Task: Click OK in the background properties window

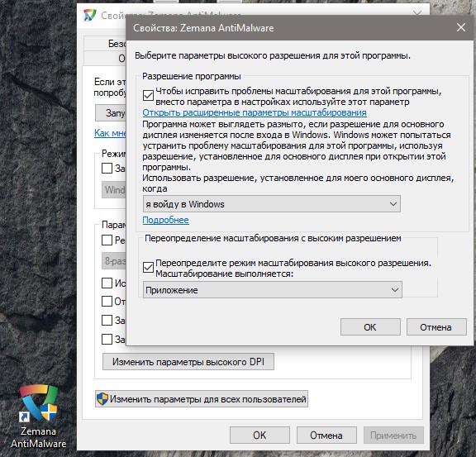Action: click(259, 436)
